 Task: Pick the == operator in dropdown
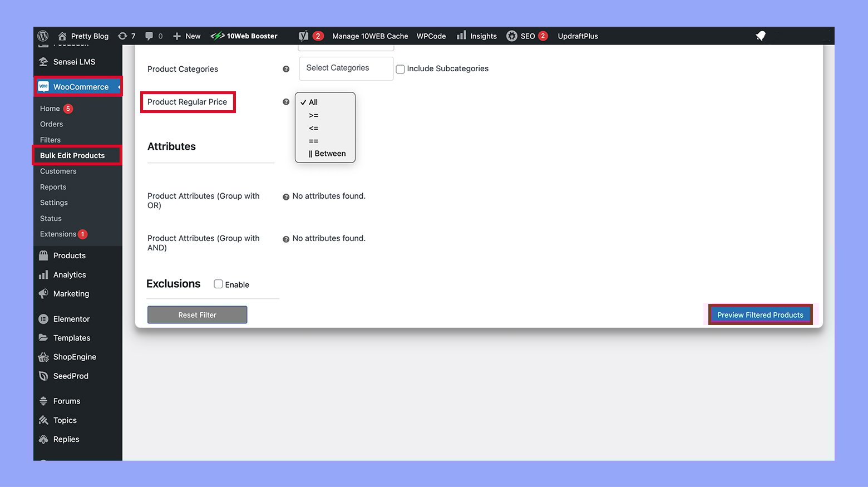click(314, 141)
